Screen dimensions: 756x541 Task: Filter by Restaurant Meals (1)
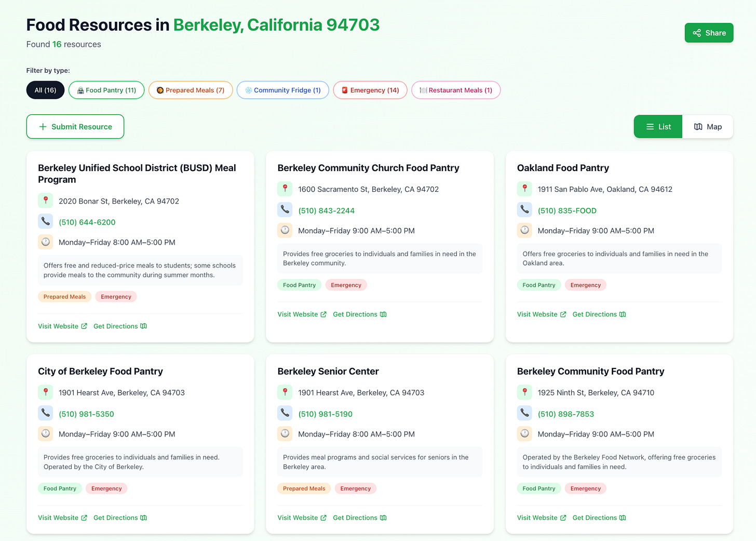tap(456, 90)
